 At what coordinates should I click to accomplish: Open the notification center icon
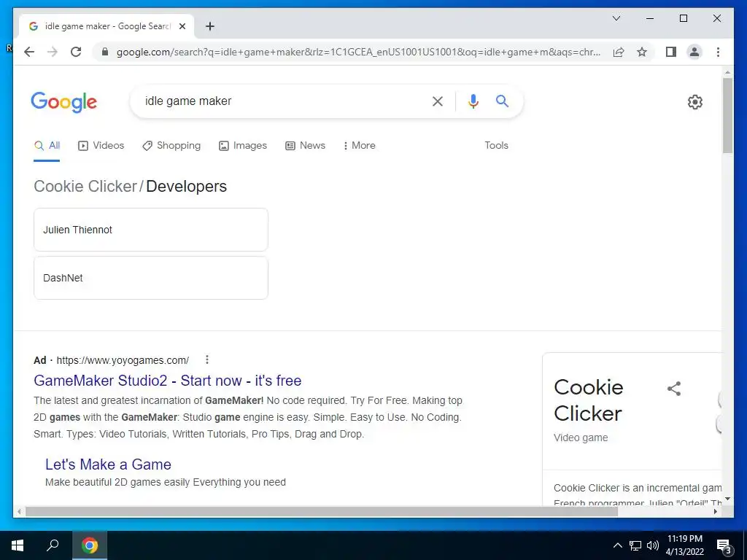724,546
